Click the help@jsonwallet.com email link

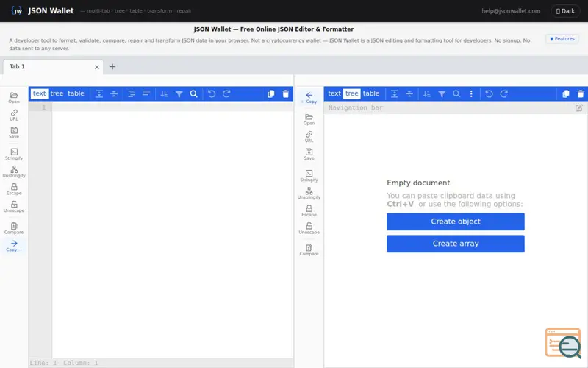pyautogui.click(x=511, y=11)
